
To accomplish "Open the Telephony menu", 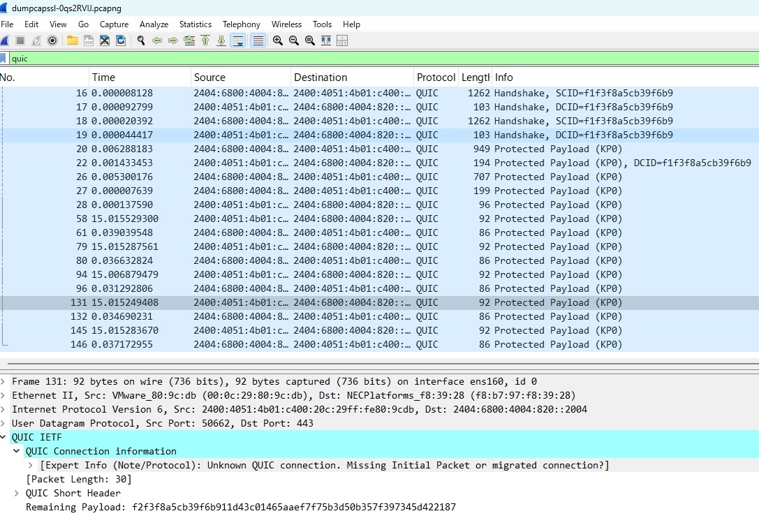I will pyautogui.click(x=242, y=24).
